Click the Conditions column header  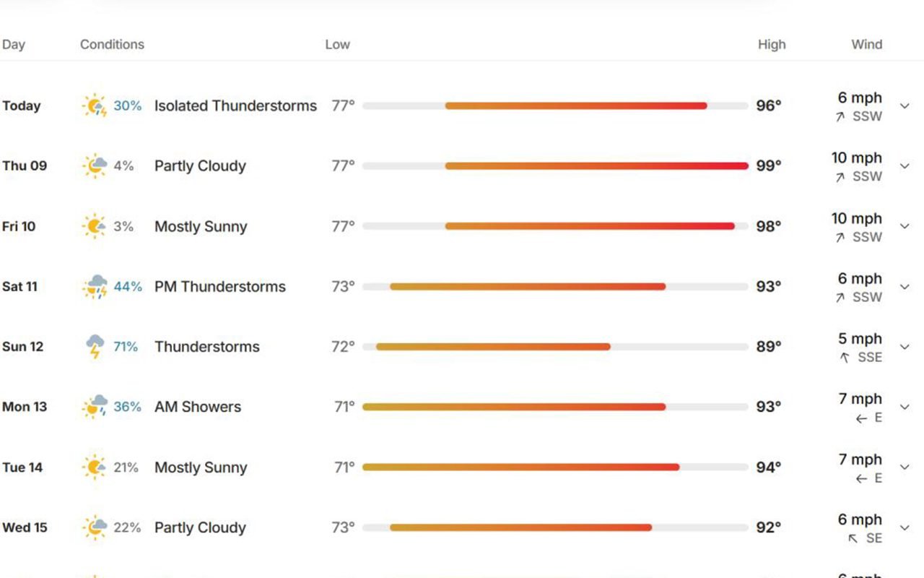(112, 44)
